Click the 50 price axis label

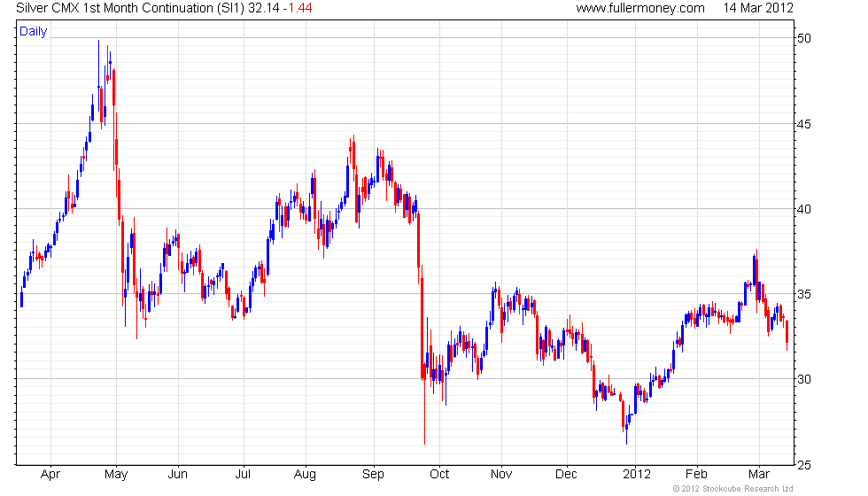point(804,38)
